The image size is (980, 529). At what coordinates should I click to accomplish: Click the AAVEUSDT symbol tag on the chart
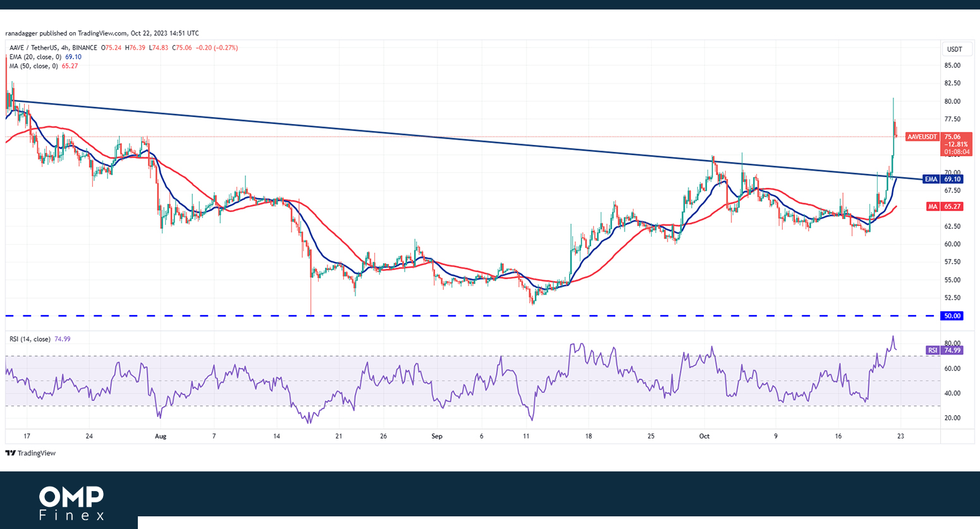[x=922, y=137]
